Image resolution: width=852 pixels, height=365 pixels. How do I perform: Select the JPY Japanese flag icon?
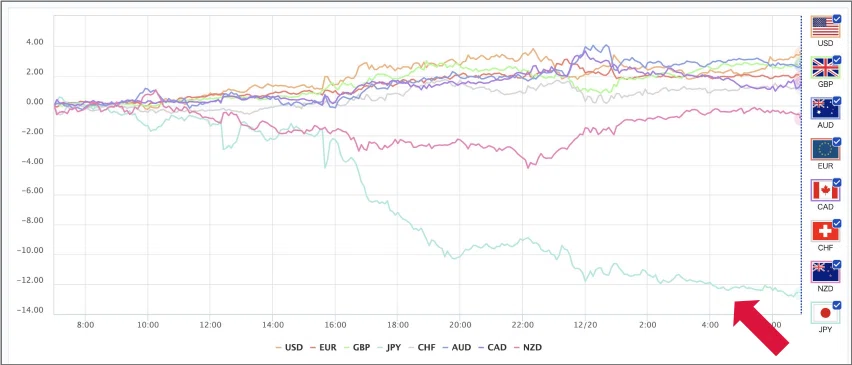[x=825, y=313]
